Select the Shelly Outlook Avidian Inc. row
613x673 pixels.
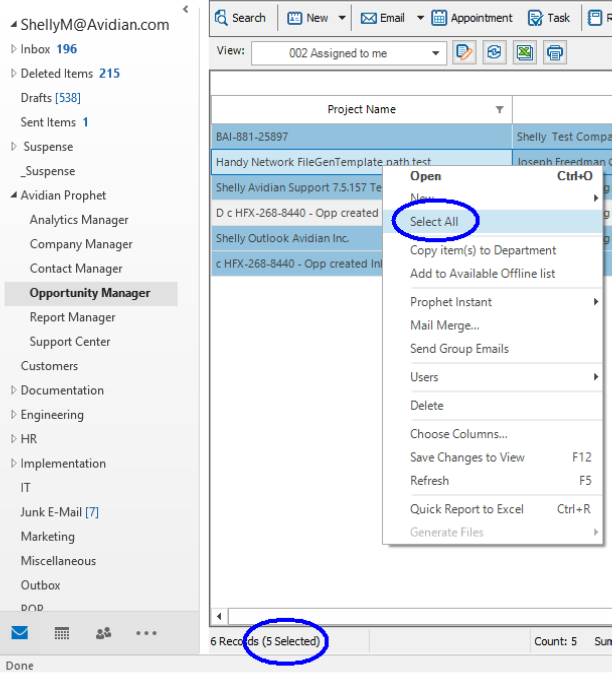pyautogui.click(x=297, y=238)
